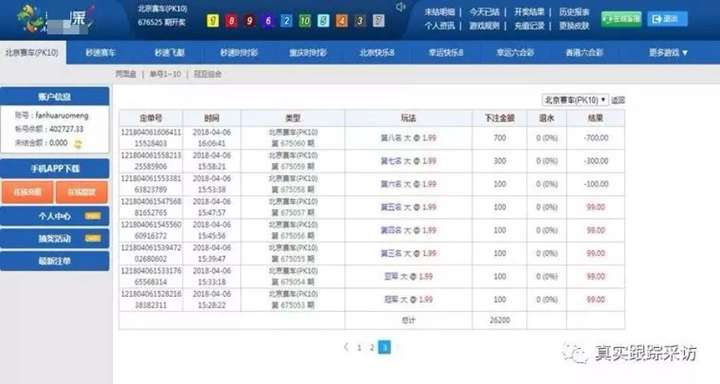Image resolution: width=720 pixels, height=384 pixels.
Task: Switch to the 北京赛车(PK10) tab
Action: coord(32,52)
